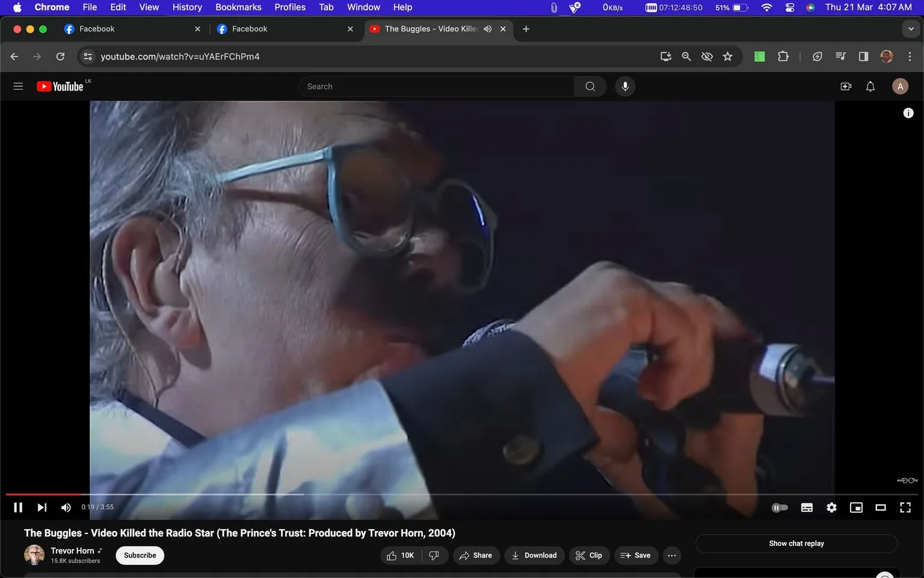Viewport: 924px width, 578px height.
Task: Toggle the autoplay switch
Action: coord(780,508)
